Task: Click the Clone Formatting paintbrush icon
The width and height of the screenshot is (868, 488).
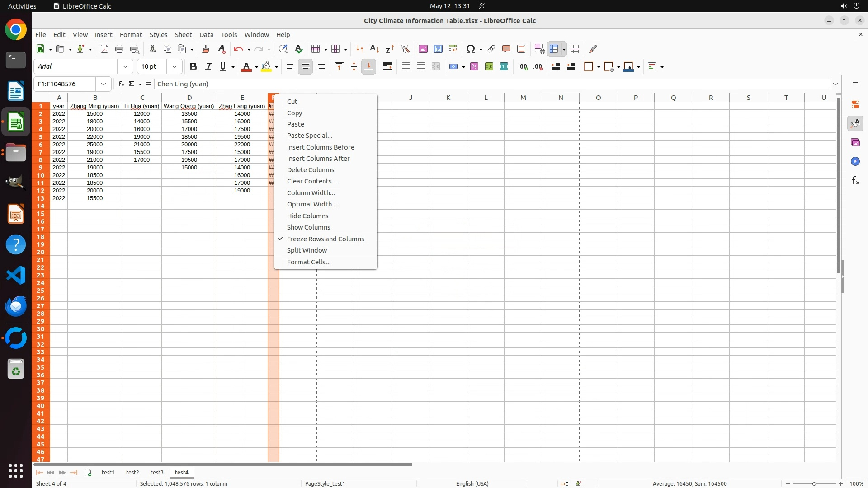Action: [x=206, y=49]
